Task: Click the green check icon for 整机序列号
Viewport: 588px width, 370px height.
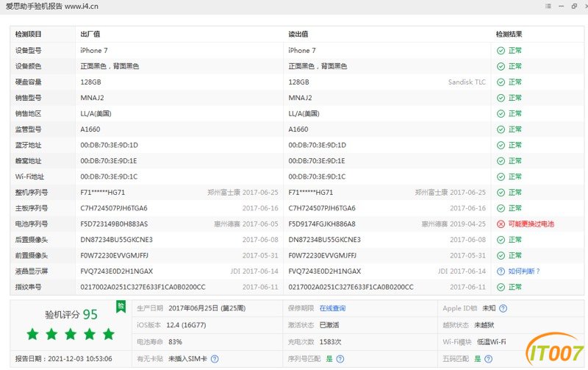Action: point(501,193)
